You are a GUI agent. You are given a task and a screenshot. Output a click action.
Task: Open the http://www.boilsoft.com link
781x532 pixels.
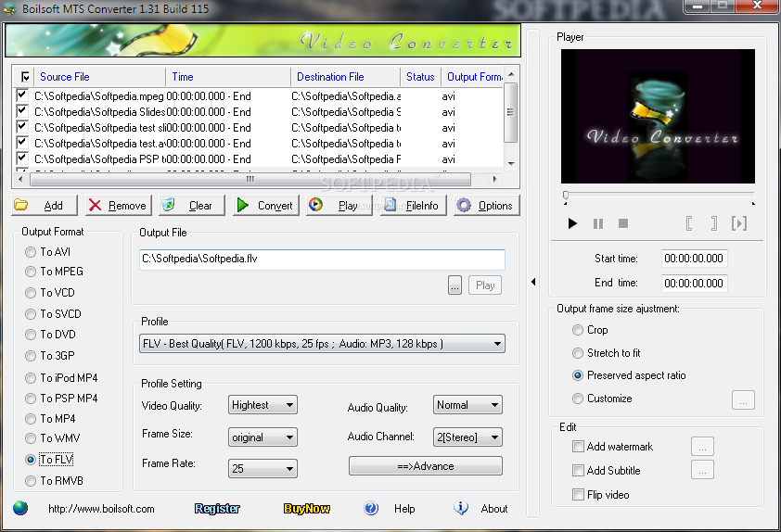(101, 509)
